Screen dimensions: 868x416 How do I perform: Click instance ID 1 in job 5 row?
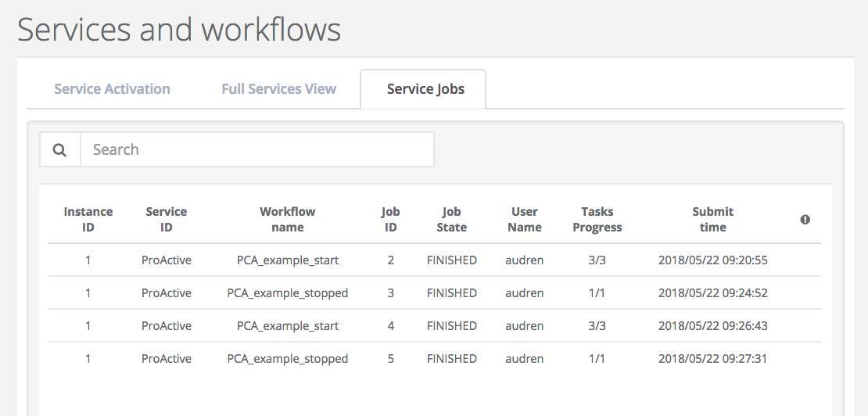(x=88, y=359)
